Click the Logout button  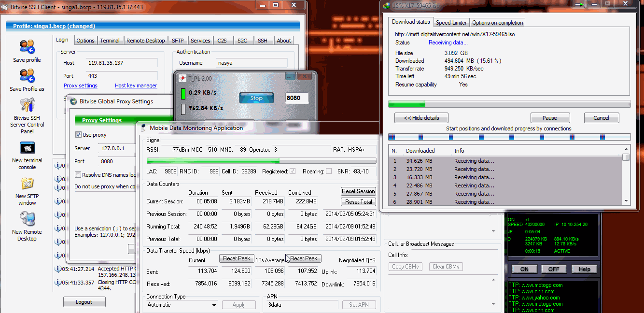[x=84, y=302]
